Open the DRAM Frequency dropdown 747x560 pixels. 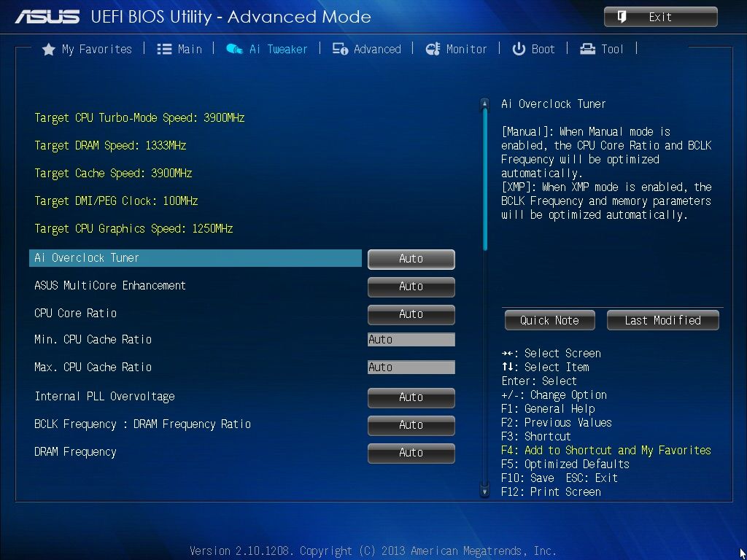point(411,453)
